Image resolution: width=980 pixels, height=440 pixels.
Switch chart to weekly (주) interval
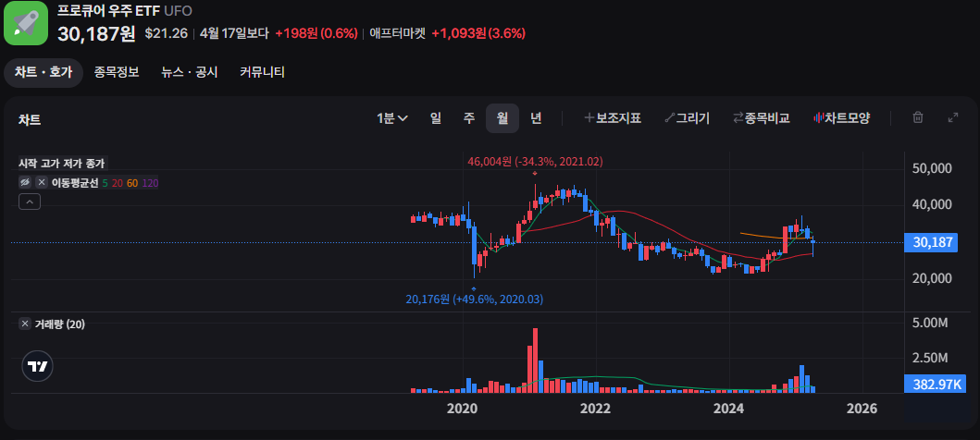[x=469, y=118]
